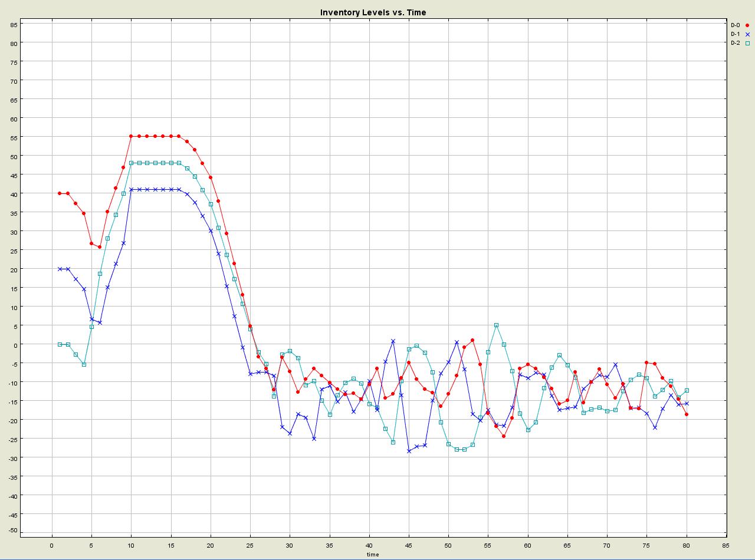Click the y-axis tick label 85

pyautogui.click(x=13, y=24)
